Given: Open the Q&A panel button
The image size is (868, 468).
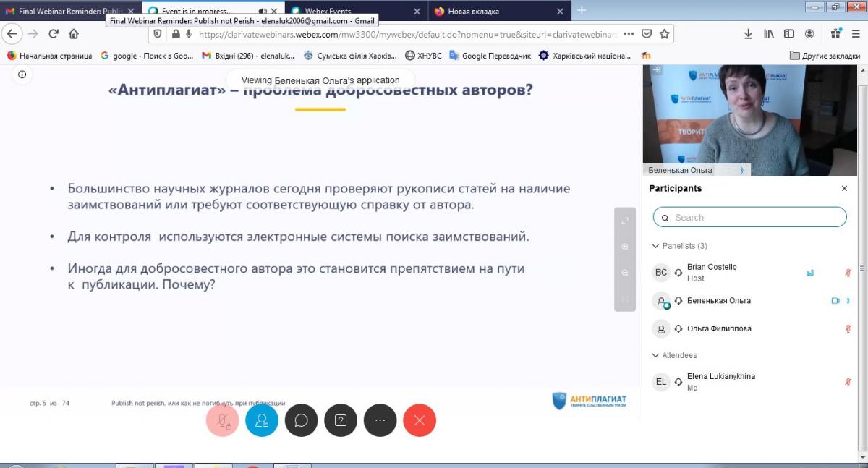Looking at the screenshot, I should pyautogui.click(x=341, y=420).
